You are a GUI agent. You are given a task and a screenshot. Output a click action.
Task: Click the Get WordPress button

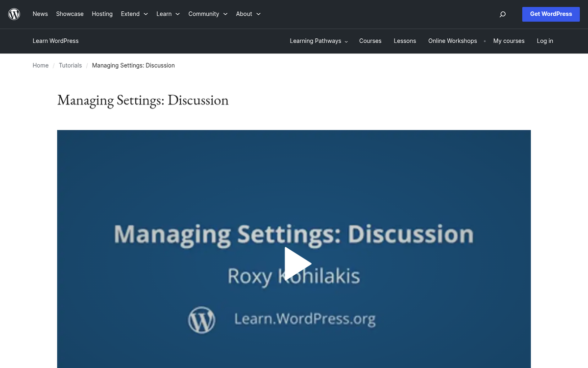tap(551, 14)
